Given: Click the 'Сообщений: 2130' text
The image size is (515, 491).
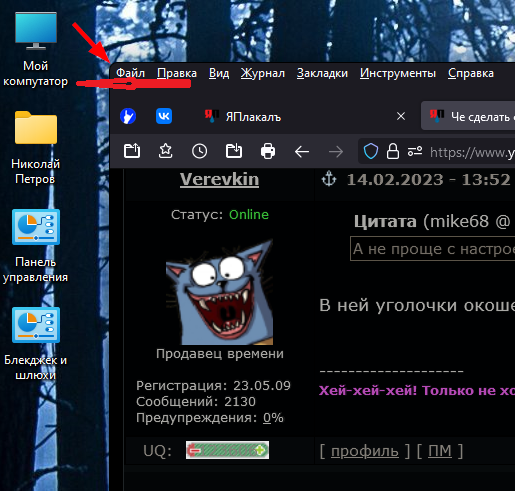Looking at the screenshot, I should 196,402.
